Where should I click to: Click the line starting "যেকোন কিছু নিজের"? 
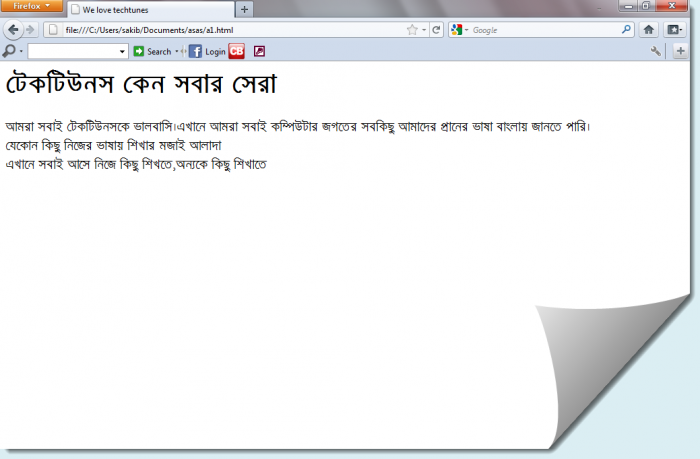point(113,146)
